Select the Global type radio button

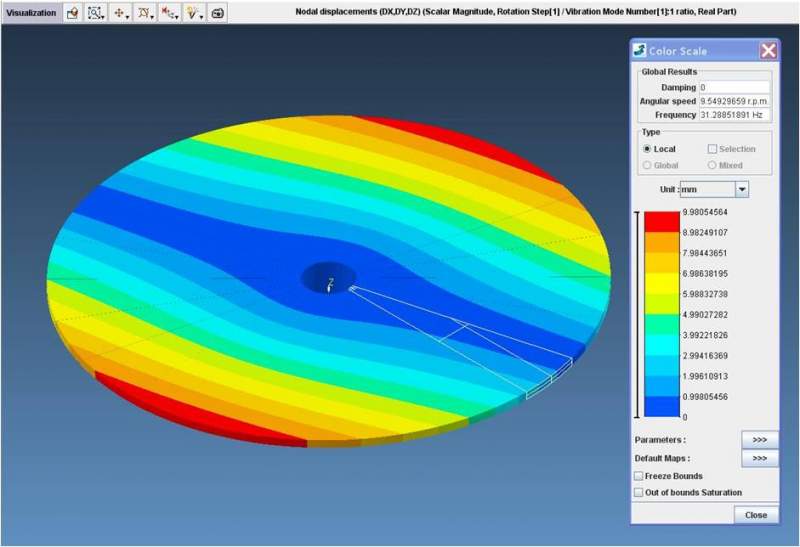(647, 165)
